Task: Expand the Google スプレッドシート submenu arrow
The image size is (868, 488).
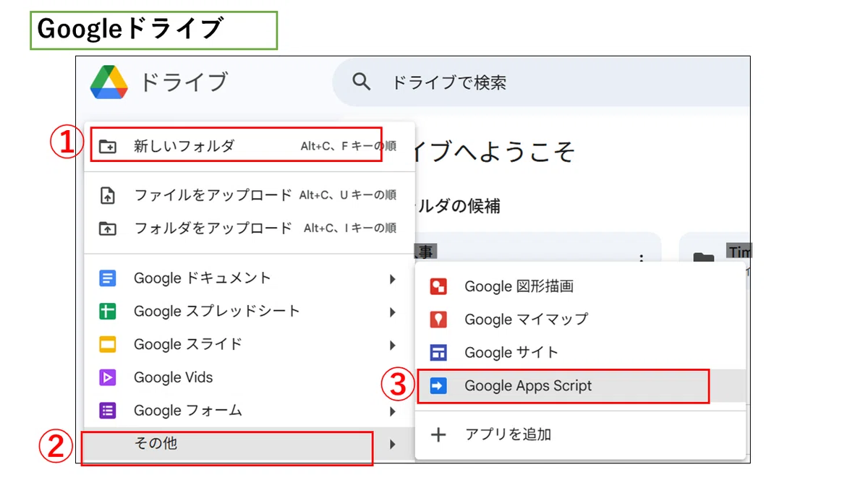Action: tap(392, 312)
